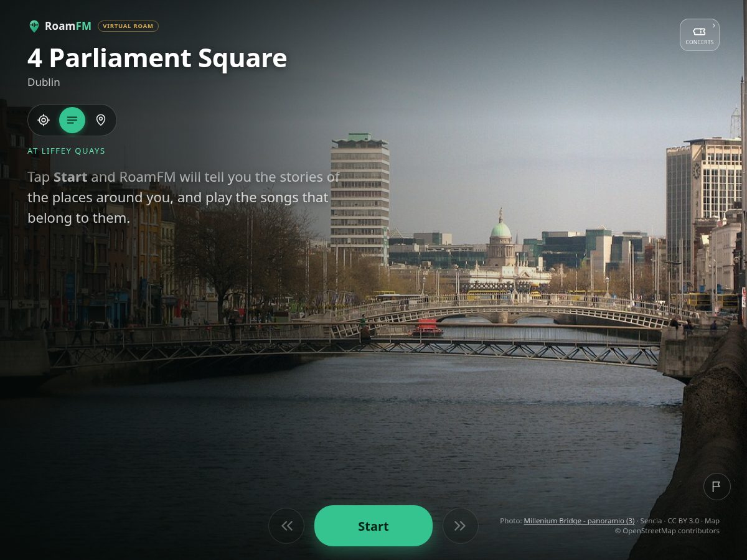Open the Millenium Bridge - panoramio (3) link
Screen dimensions: 747x560
point(580,521)
